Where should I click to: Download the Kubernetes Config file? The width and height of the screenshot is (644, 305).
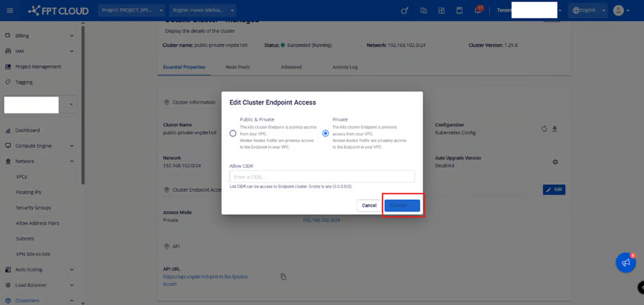tap(555, 128)
